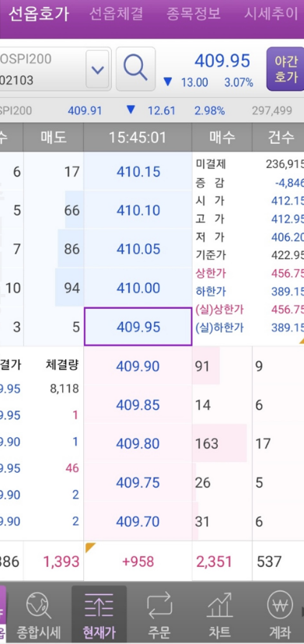Screen dimensions: 304x644
Task: Select ask price 410.05
Action: click(x=138, y=249)
